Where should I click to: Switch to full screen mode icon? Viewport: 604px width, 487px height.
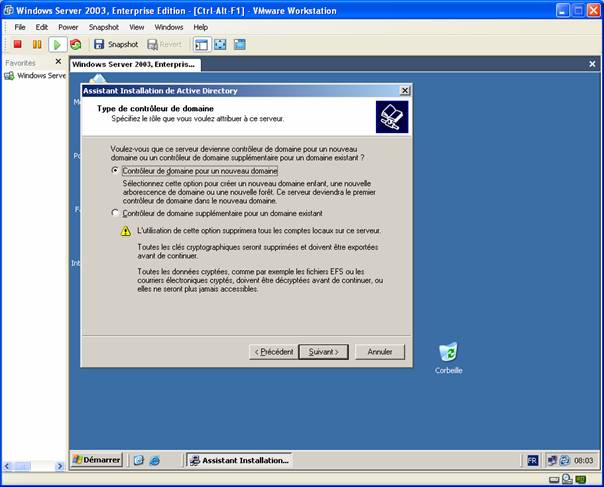coord(220,44)
